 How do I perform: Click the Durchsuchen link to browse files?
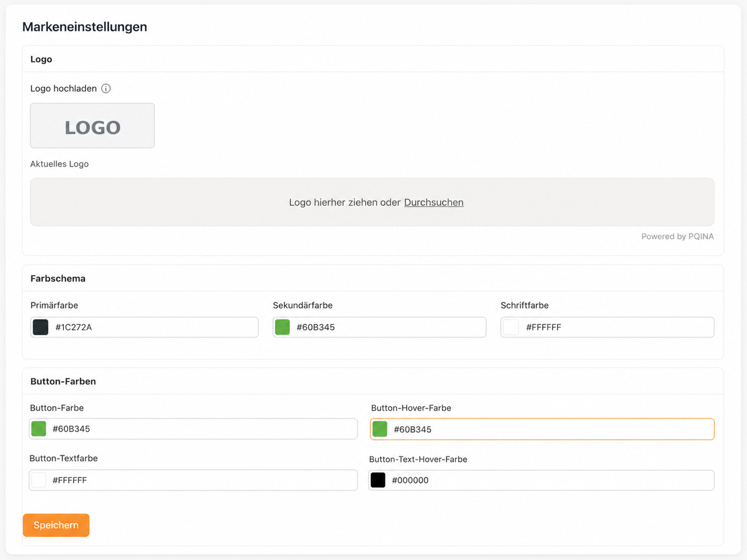(434, 202)
